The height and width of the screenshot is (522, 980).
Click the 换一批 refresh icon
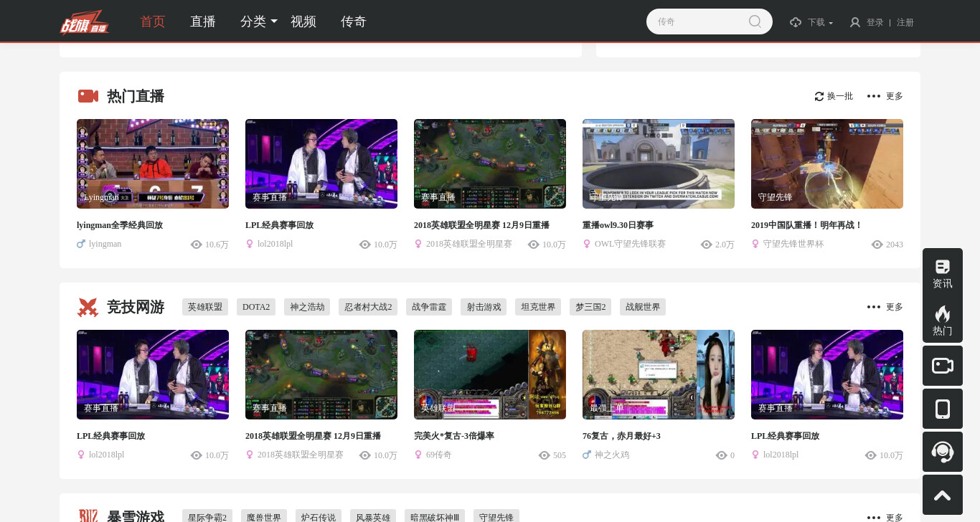819,96
